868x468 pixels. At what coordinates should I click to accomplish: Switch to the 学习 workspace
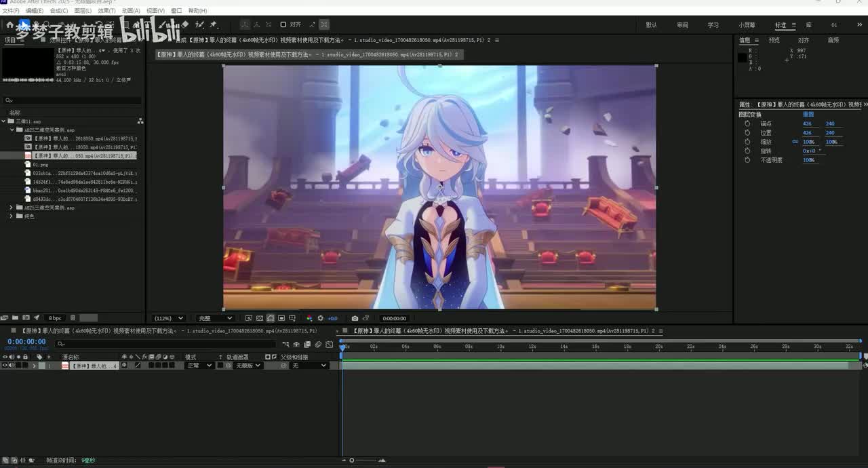click(713, 25)
